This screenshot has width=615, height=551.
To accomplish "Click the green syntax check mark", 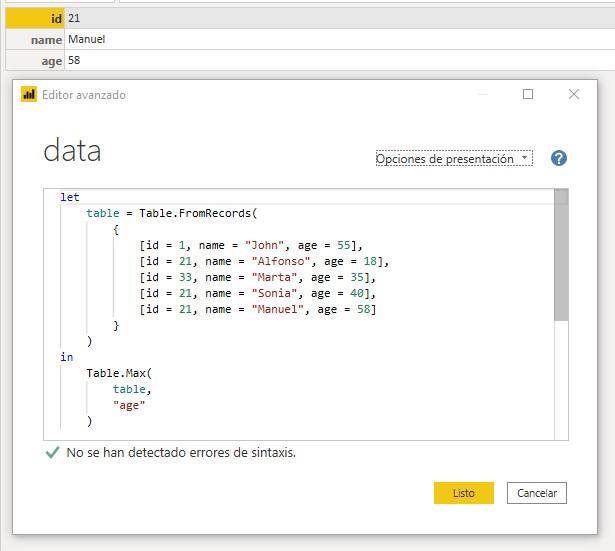I will 52,452.
